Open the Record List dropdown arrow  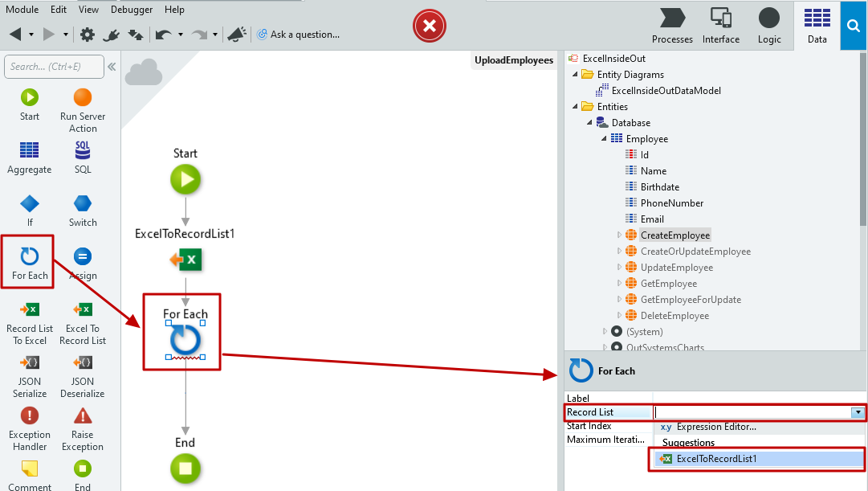[858, 412]
